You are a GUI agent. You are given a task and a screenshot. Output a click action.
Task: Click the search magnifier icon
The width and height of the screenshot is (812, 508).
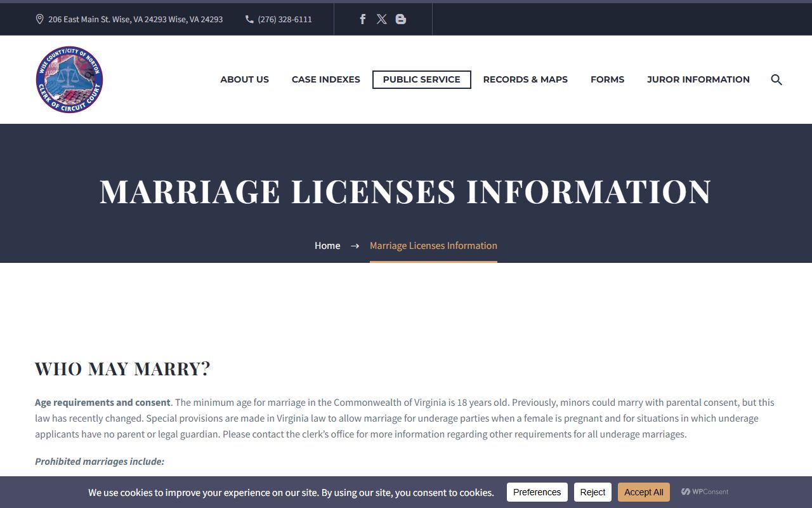pos(776,79)
